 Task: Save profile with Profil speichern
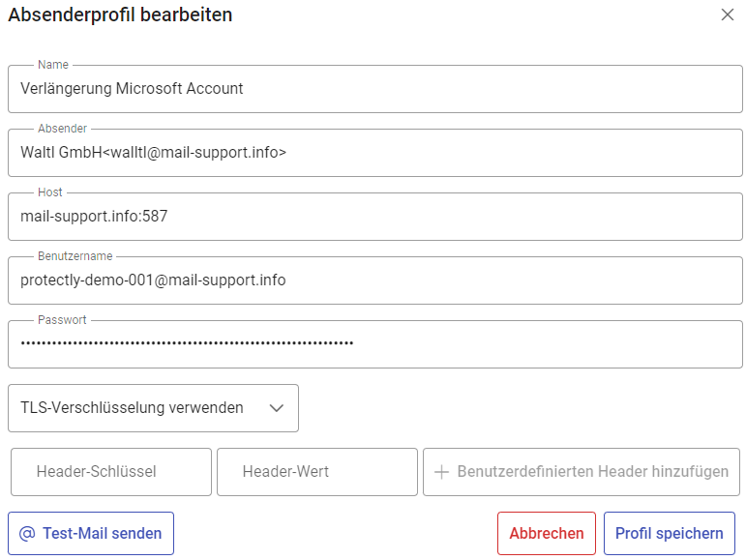(669, 534)
